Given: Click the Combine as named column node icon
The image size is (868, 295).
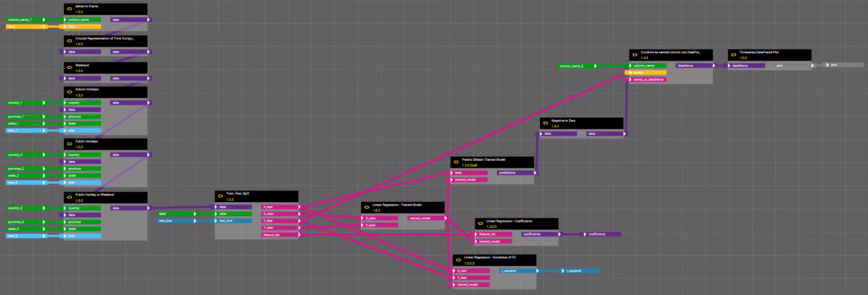Looking at the screenshot, I should click(x=635, y=55).
